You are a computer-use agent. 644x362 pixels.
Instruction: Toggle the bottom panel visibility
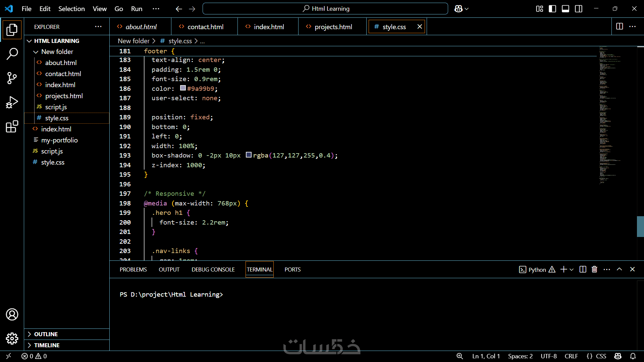point(566,9)
